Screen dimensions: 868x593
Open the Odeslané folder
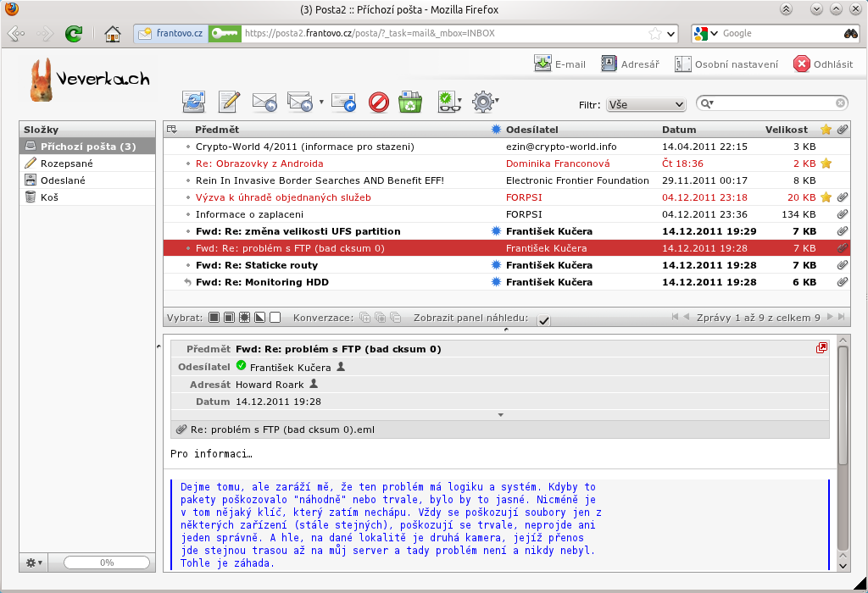[x=63, y=180]
